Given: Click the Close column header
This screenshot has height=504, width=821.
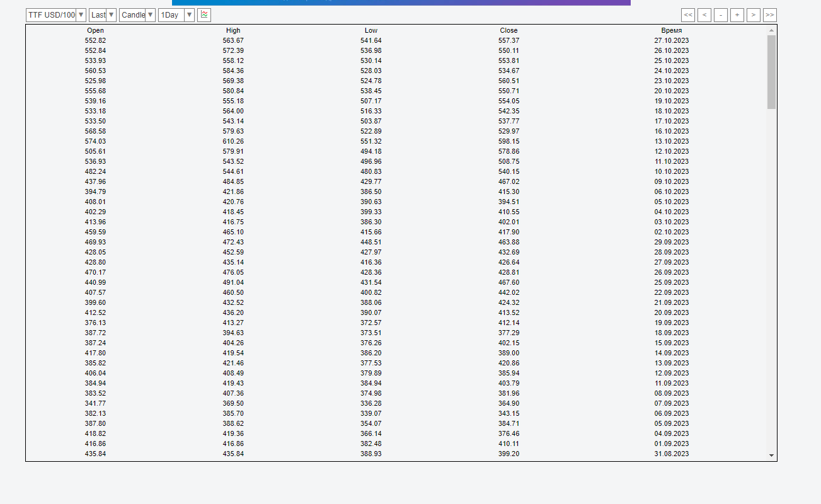Looking at the screenshot, I should pyautogui.click(x=509, y=30).
